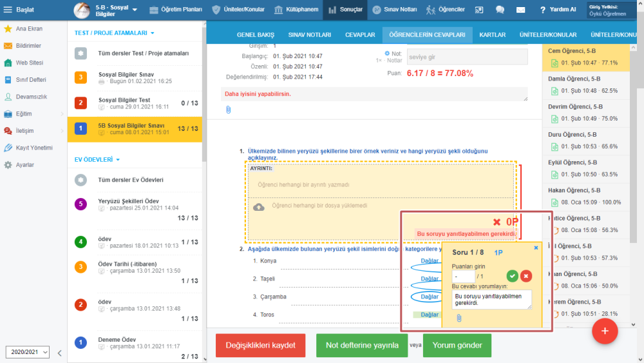Switch to SINAV NOTLARI tab
644x363 pixels.
[310, 35]
